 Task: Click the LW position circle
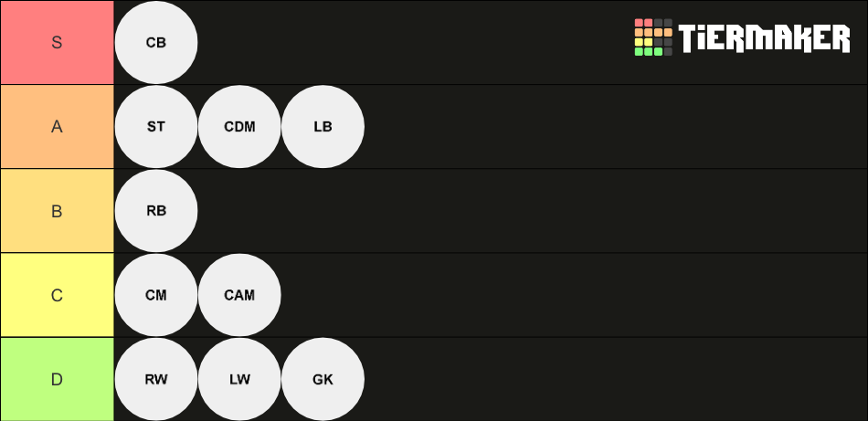[239, 379]
